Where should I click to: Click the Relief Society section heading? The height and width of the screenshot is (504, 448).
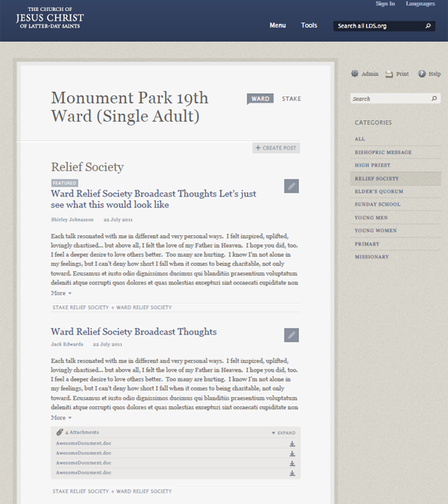tap(87, 167)
